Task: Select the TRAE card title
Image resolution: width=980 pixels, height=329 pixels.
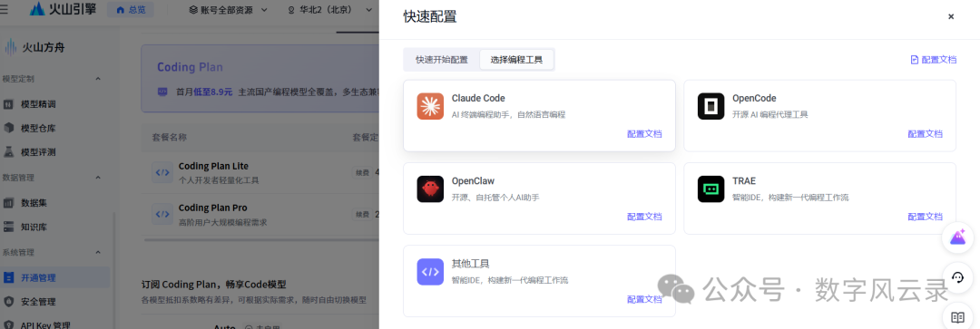Action: pyautogui.click(x=744, y=181)
